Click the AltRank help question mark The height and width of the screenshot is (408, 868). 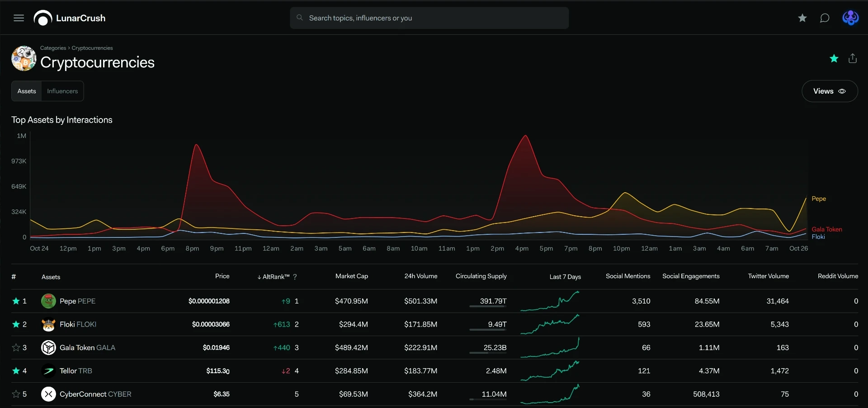pos(295,277)
